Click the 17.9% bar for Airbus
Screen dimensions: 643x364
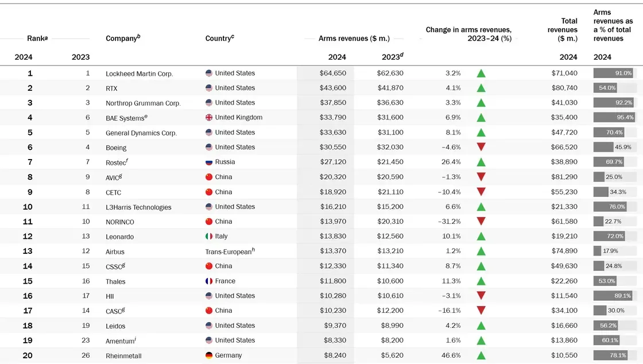598,251
